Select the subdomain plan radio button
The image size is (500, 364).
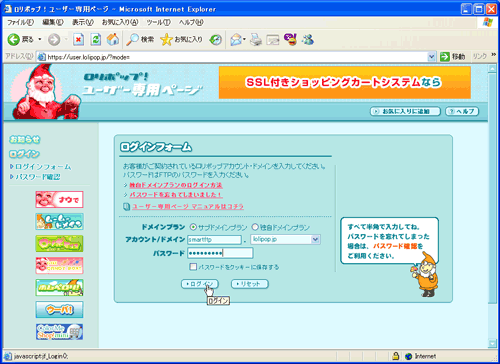(193, 227)
